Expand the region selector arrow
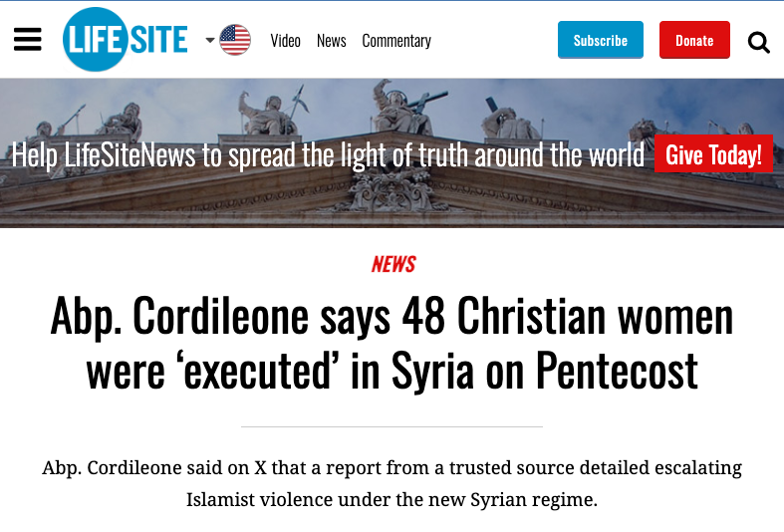The width and height of the screenshot is (784, 532). tap(210, 40)
